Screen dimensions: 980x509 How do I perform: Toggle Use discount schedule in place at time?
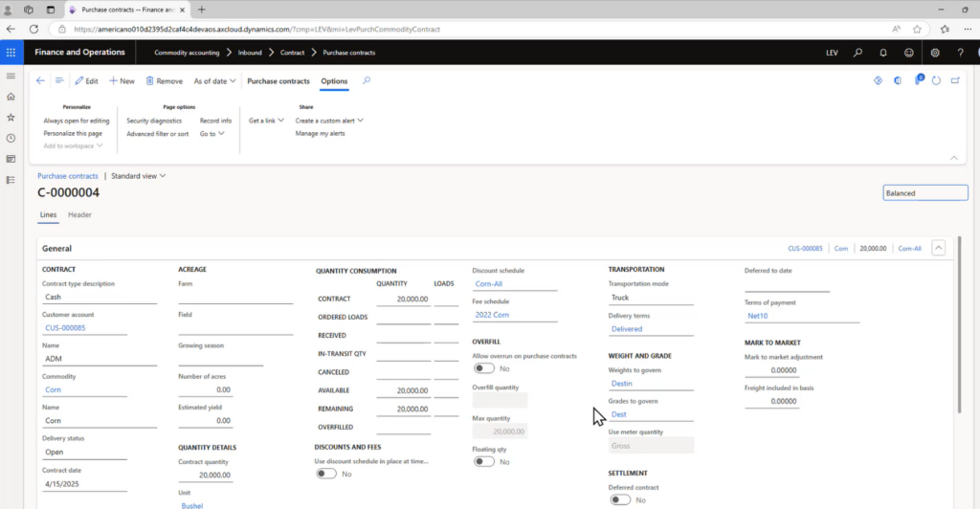point(326,474)
